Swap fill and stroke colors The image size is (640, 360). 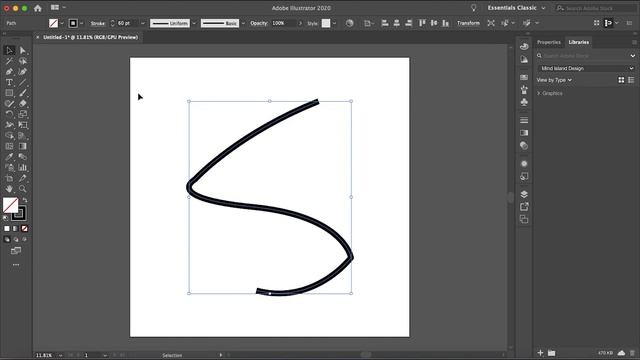click(25, 200)
